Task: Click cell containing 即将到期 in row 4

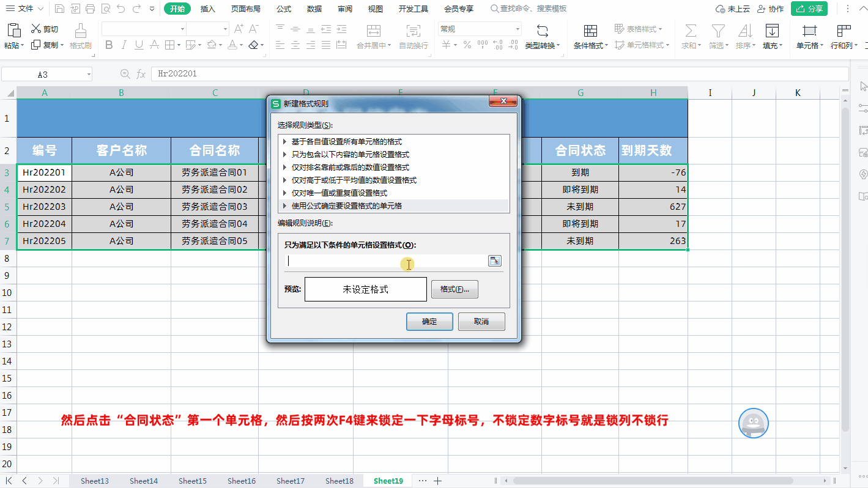Action: [580, 190]
